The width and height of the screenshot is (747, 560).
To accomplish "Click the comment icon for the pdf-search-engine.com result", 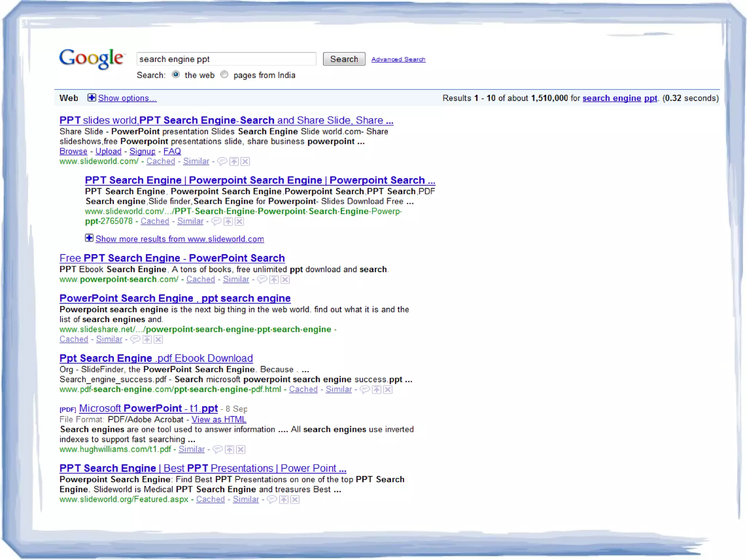I will click(365, 390).
